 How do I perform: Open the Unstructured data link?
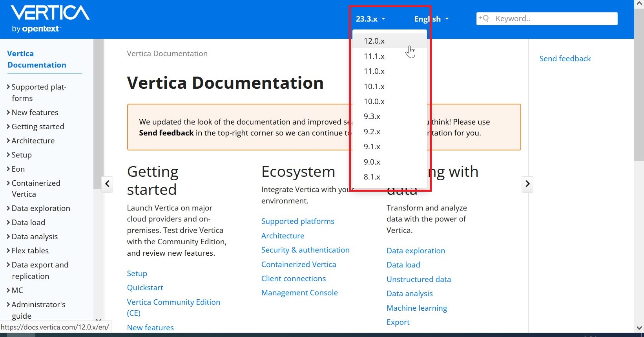419,279
